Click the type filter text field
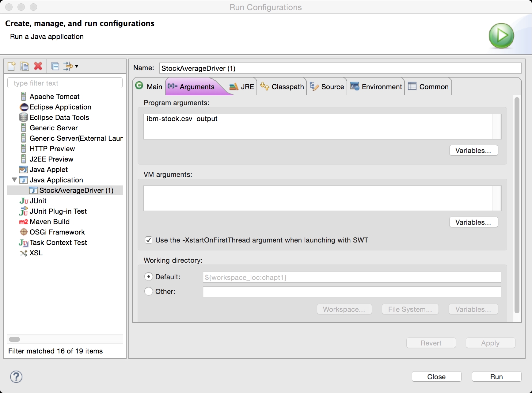 (x=65, y=83)
